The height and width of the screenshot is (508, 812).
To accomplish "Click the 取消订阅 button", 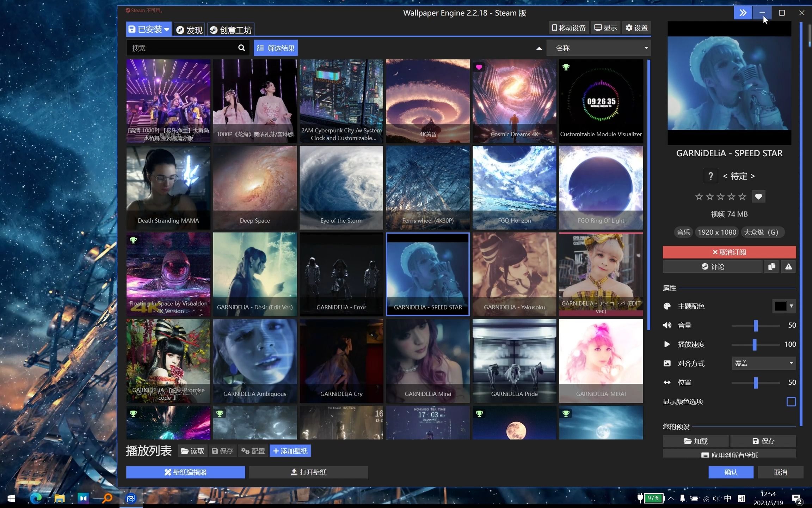I will (x=729, y=252).
